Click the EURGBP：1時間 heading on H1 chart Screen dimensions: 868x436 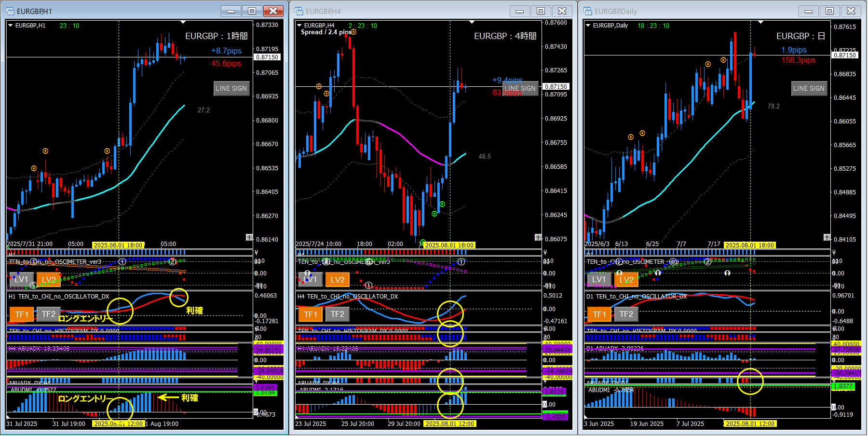click(217, 36)
